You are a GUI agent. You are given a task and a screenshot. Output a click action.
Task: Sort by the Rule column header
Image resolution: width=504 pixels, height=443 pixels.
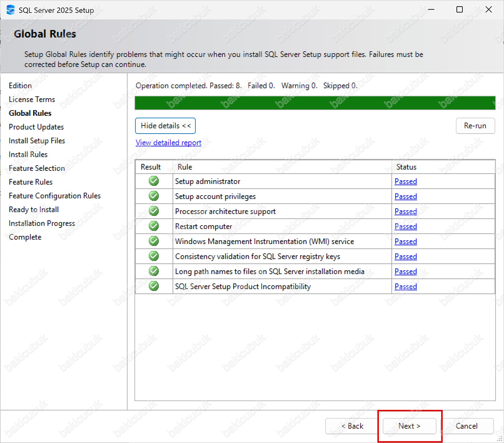[x=185, y=167]
